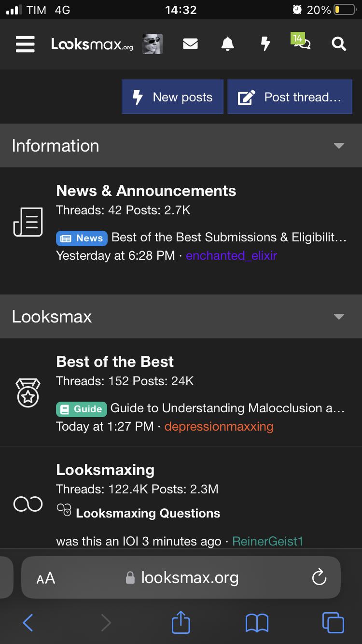This screenshot has height=644, width=362.
Task: Collapse the Information category section
Action: [339, 146]
